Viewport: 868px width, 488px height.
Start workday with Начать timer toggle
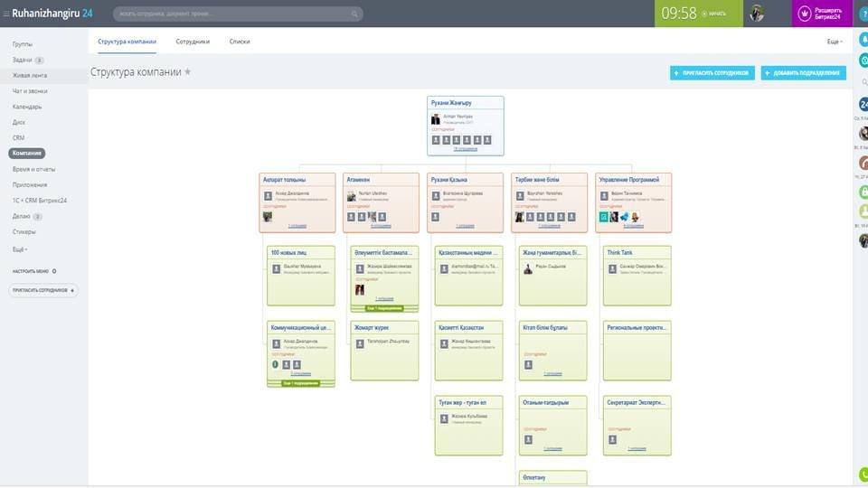tap(714, 14)
